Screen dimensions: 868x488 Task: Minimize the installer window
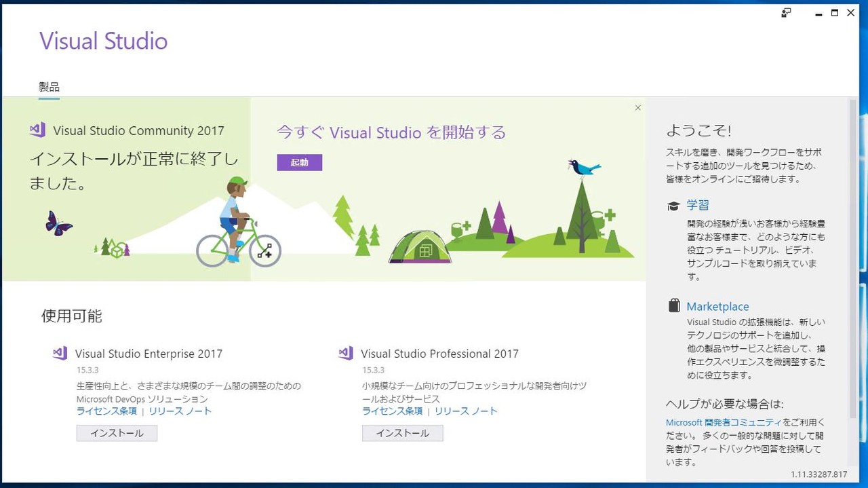[818, 13]
